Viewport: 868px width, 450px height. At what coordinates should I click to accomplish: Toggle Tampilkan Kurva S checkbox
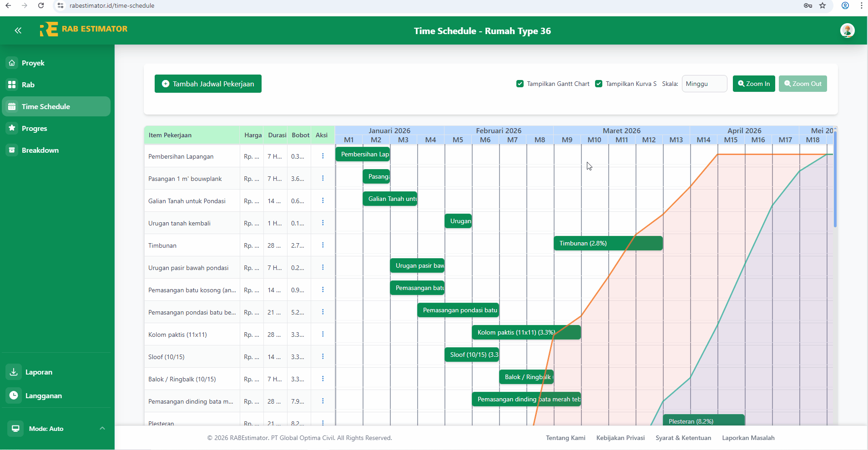click(599, 84)
